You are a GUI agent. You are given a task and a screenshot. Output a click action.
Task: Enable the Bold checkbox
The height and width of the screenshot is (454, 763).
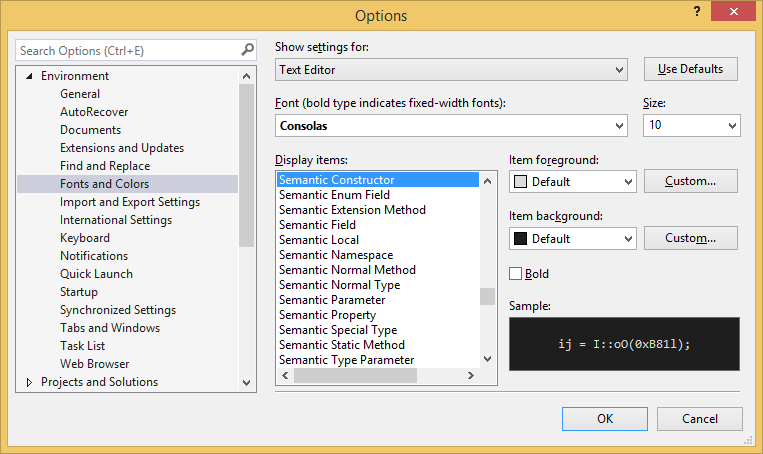(516, 274)
